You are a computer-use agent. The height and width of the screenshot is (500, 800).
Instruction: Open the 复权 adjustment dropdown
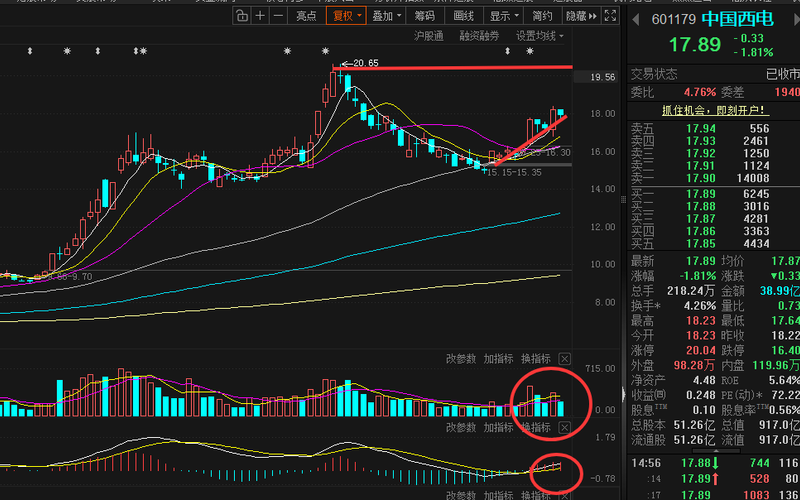coord(346,16)
